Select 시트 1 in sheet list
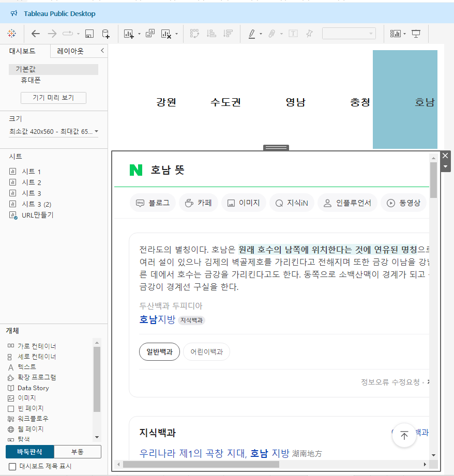The image size is (454, 476). point(31,172)
